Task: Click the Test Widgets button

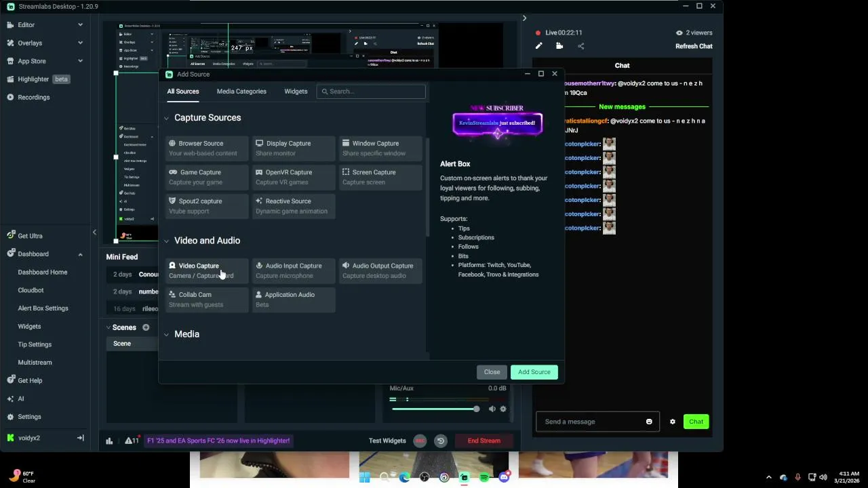Action: pos(387,441)
